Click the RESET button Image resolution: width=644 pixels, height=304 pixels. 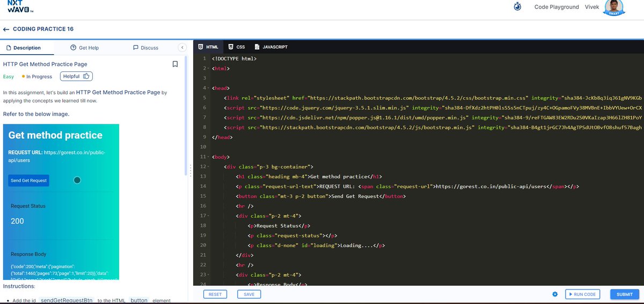point(215,294)
